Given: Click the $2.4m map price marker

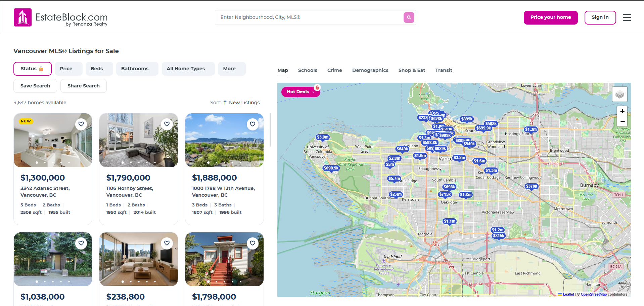Looking at the screenshot, I should tap(396, 194).
